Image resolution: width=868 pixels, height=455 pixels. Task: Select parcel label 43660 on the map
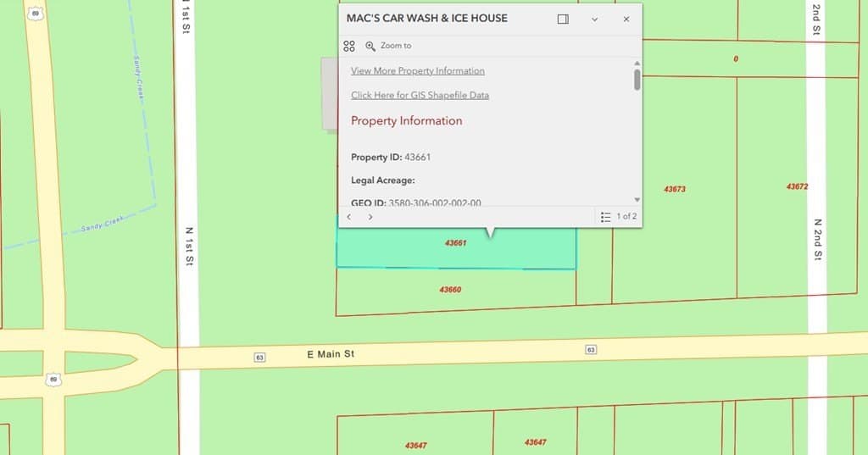(x=450, y=290)
